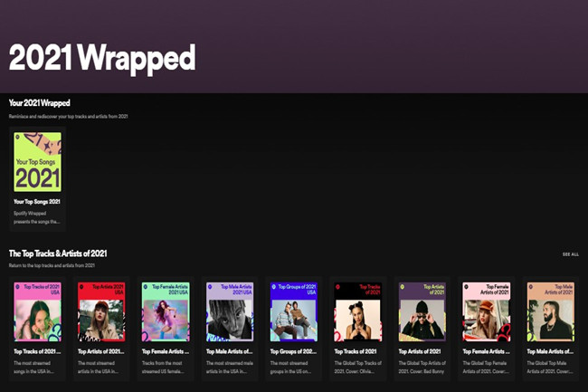Select 'Tracks from the most streamed US female' text
This screenshot has width=588, height=392.
163,368
